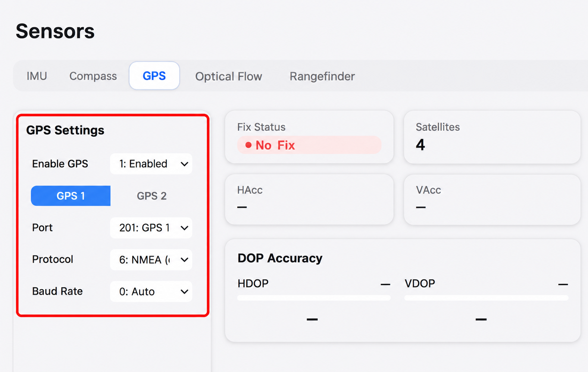The height and width of the screenshot is (372, 588).
Task: Click the Satellites count card
Action: tap(492, 137)
